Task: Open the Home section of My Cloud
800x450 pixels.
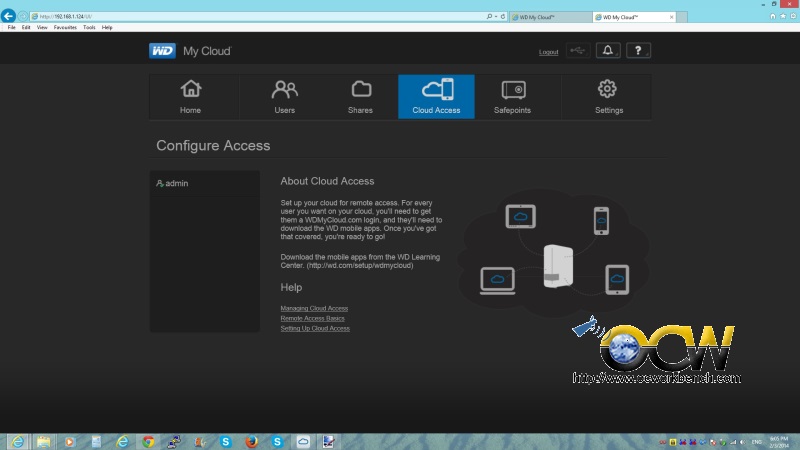Action: click(190, 96)
